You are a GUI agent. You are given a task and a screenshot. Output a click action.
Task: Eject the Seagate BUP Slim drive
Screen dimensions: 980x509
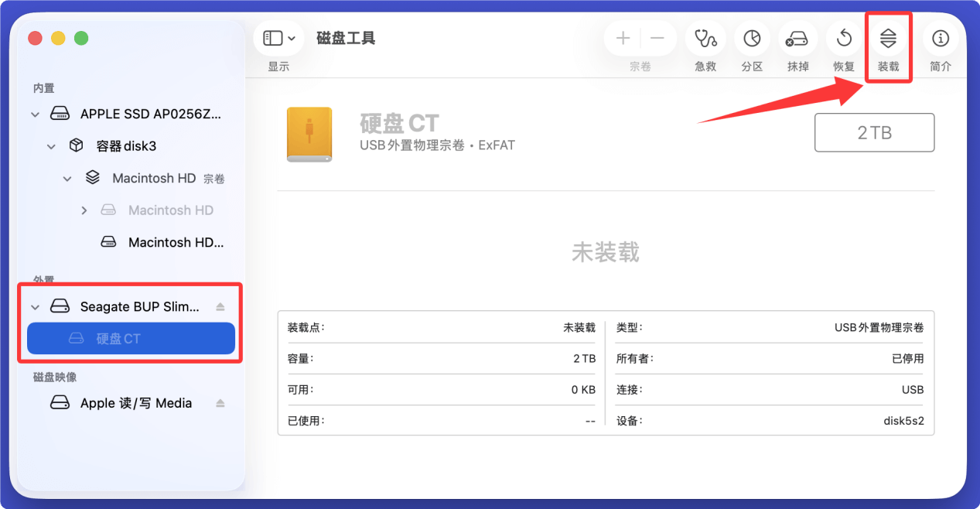coord(221,306)
